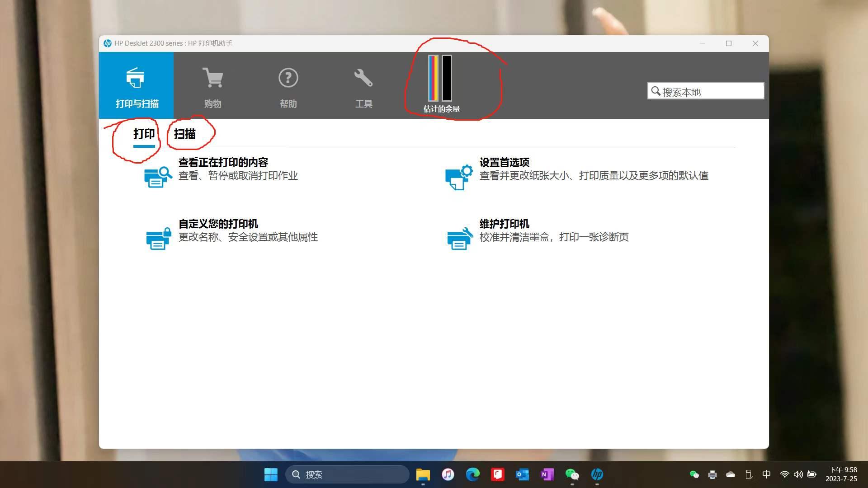
Task: Click the HP app icon in taskbar
Action: (597, 474)
